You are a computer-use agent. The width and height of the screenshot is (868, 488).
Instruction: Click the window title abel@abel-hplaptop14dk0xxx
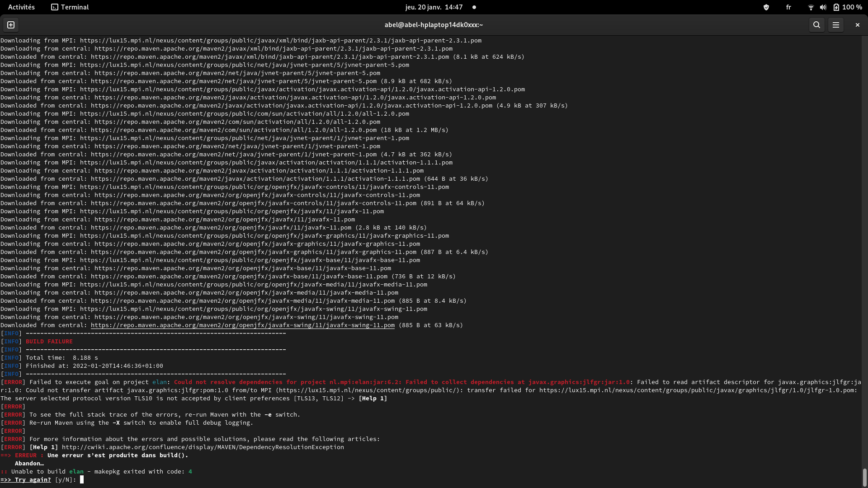point(434,25)
